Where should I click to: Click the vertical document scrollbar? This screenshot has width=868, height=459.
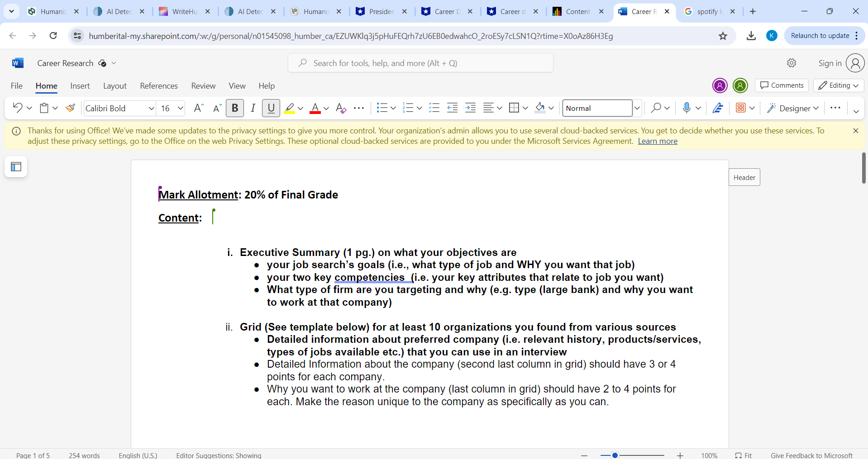pos(863,168)
